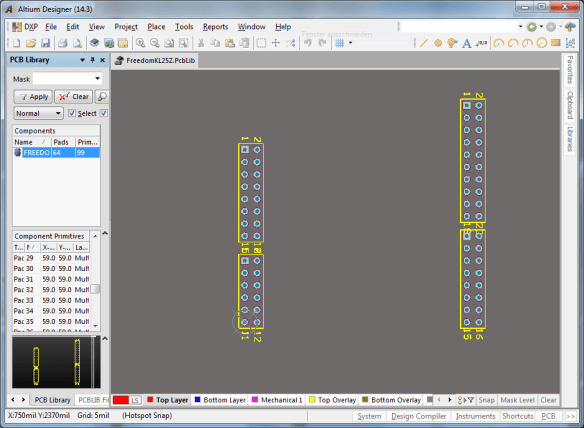Open the top-right address bar dropdown
The image size is (584, 428).
click(x=521, y=27)
